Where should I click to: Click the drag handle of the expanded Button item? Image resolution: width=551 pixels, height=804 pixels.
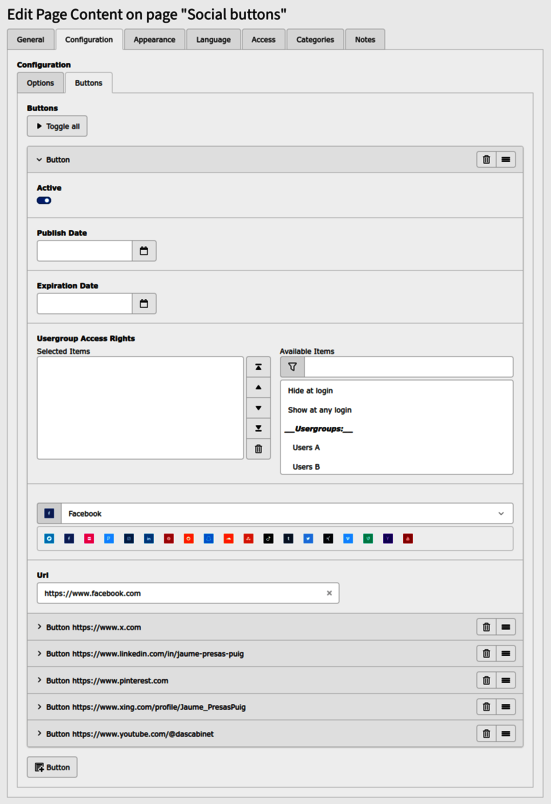[x=505, y=159]
